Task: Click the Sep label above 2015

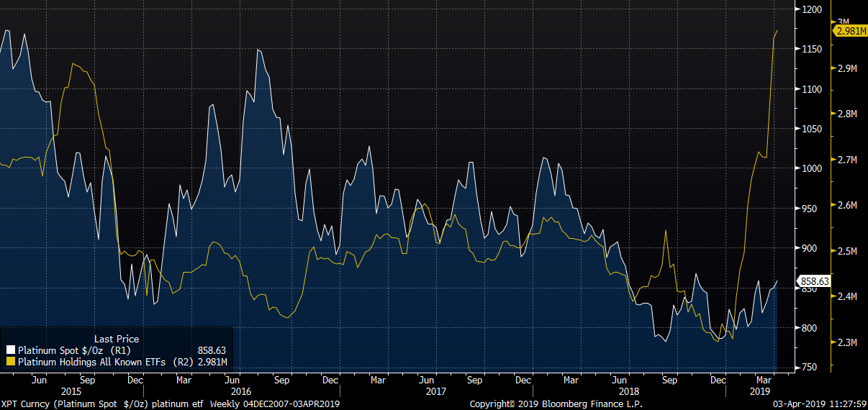Action: [86, 379]
